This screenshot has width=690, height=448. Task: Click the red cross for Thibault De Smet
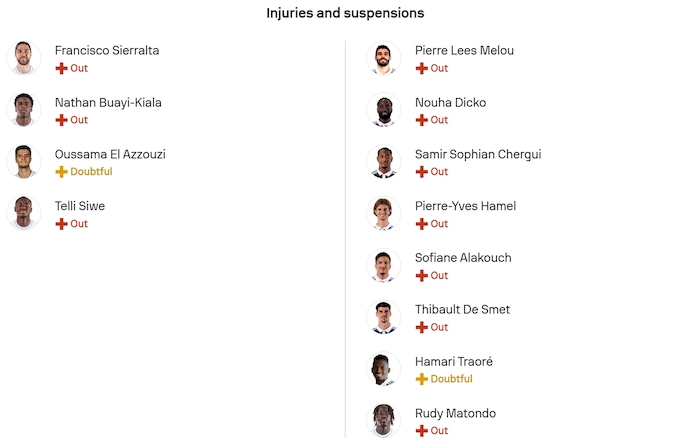pos(421,327)
